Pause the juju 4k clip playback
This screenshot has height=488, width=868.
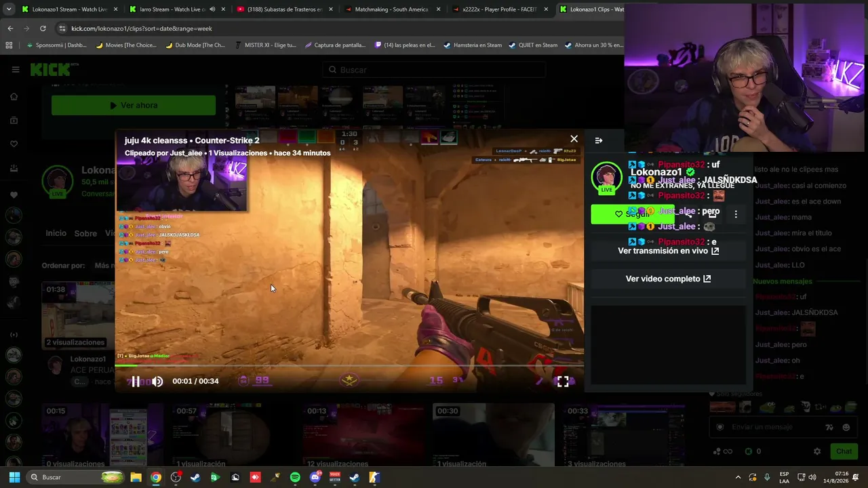136,382
